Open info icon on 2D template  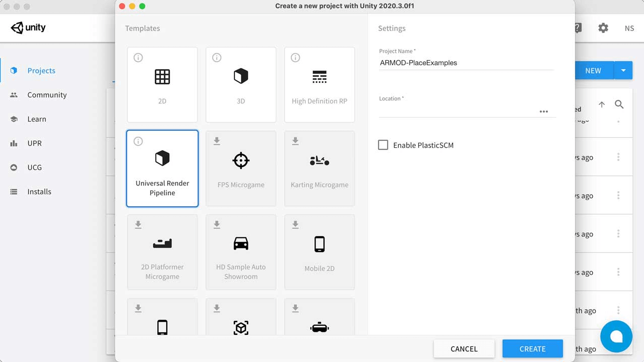pos(138,57)
